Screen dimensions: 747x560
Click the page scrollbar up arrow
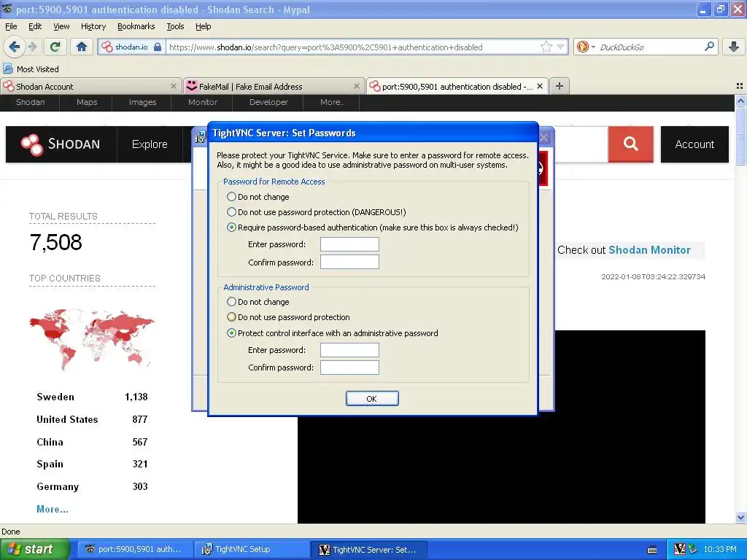(x=740, y=101)
